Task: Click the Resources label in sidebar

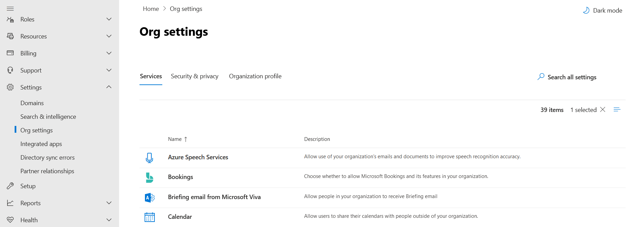Action: (x=34, y=36)
